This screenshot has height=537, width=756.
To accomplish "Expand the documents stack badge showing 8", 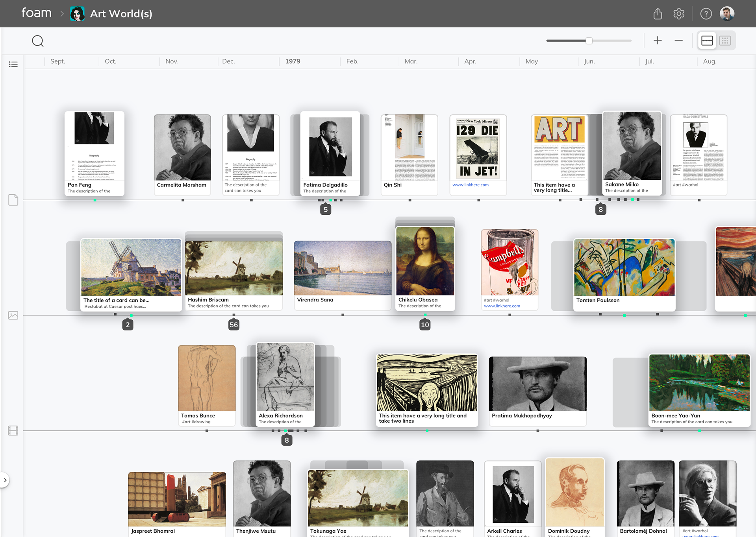I will click(x=600, y=209).
